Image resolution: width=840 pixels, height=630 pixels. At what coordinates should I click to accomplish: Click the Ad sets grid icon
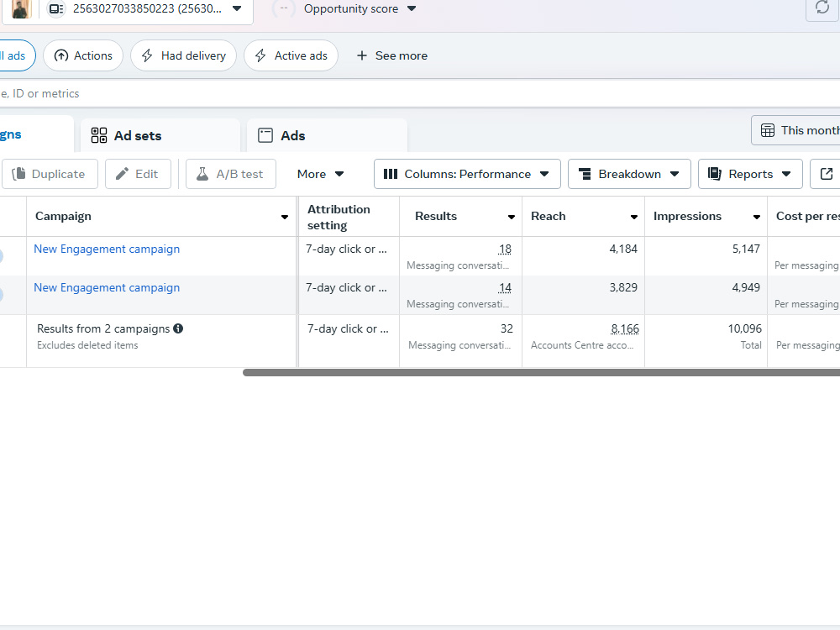pyautogui.click(x=99, y=135)
